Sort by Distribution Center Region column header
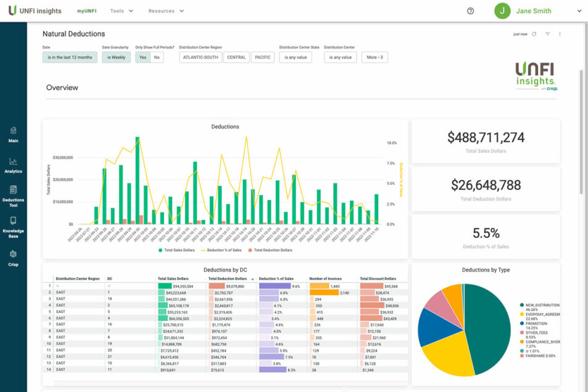Image resolution: width=588 pixels, height=392 pixels. coord(78,278)
